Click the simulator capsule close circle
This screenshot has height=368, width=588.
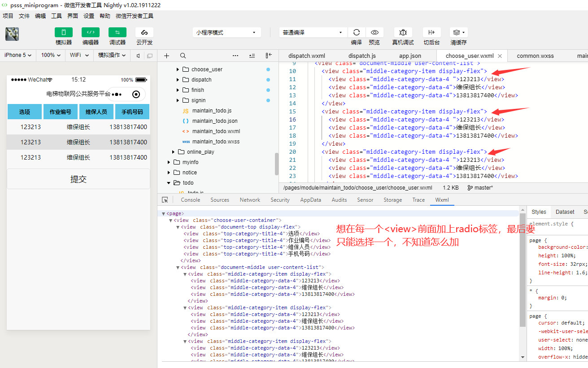(136, 94)
